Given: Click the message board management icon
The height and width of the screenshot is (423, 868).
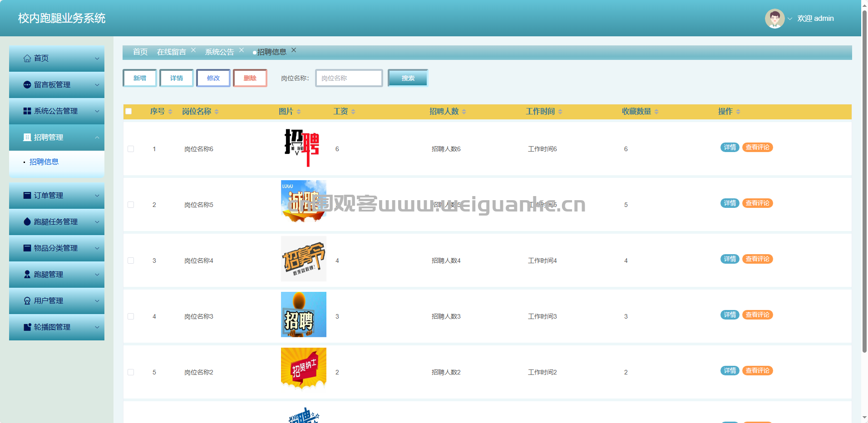Looking at the screenshot, I should point(27,85).
